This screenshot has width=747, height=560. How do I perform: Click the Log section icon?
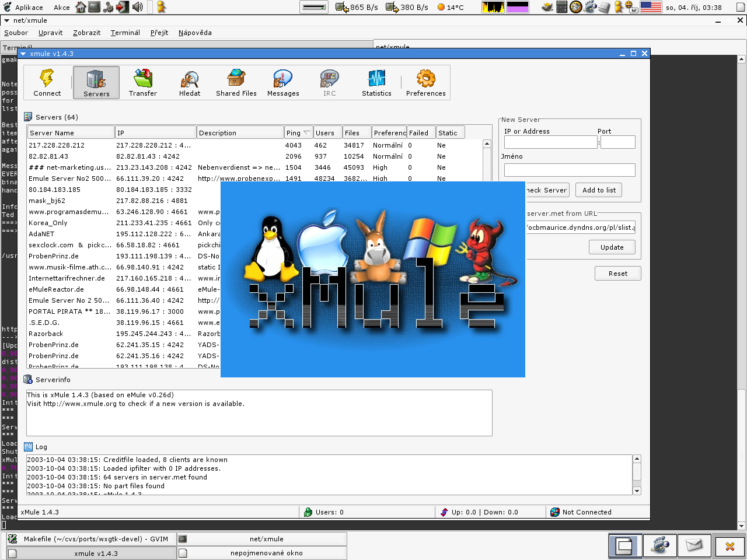point(28,447)
